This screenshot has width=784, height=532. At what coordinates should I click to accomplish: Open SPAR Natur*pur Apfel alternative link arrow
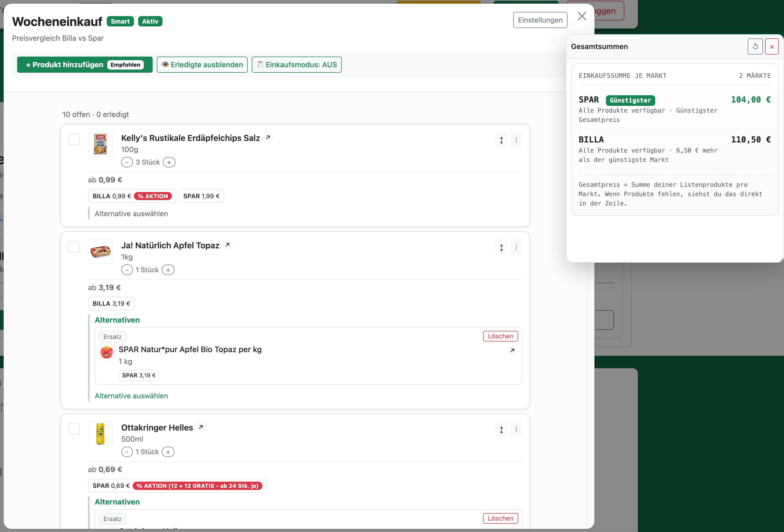tap(512, 350)
